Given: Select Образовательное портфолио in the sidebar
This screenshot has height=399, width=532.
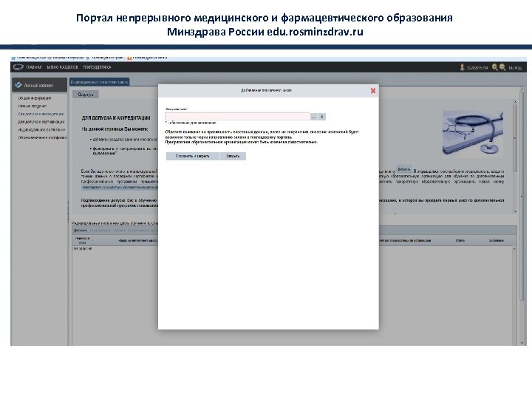Looking at the screenshot, I should (x=42, y=137).
